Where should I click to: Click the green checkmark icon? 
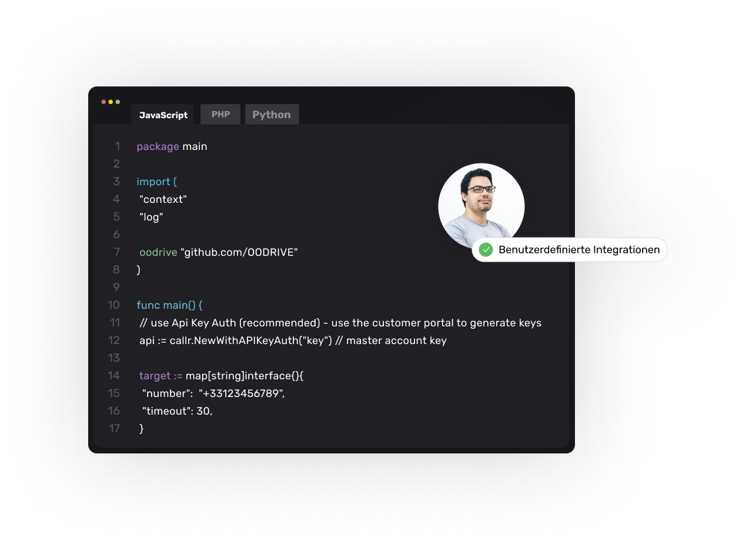(486, 250)
